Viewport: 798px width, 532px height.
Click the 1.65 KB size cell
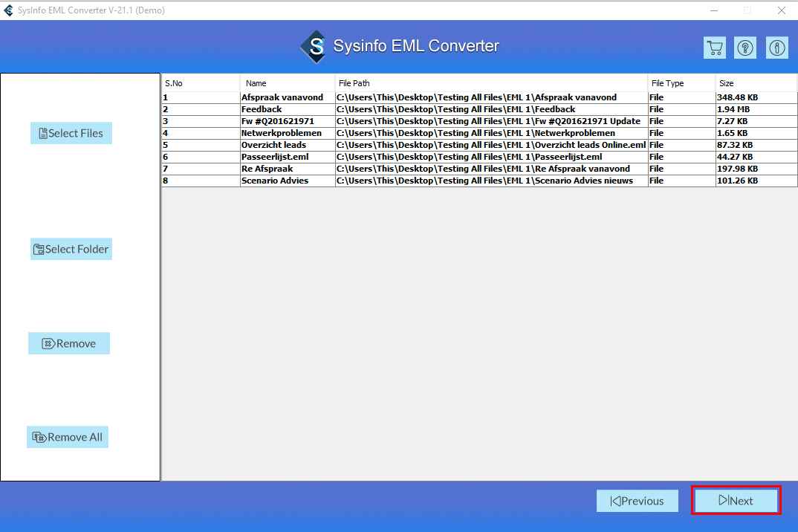tap(756, 133)
